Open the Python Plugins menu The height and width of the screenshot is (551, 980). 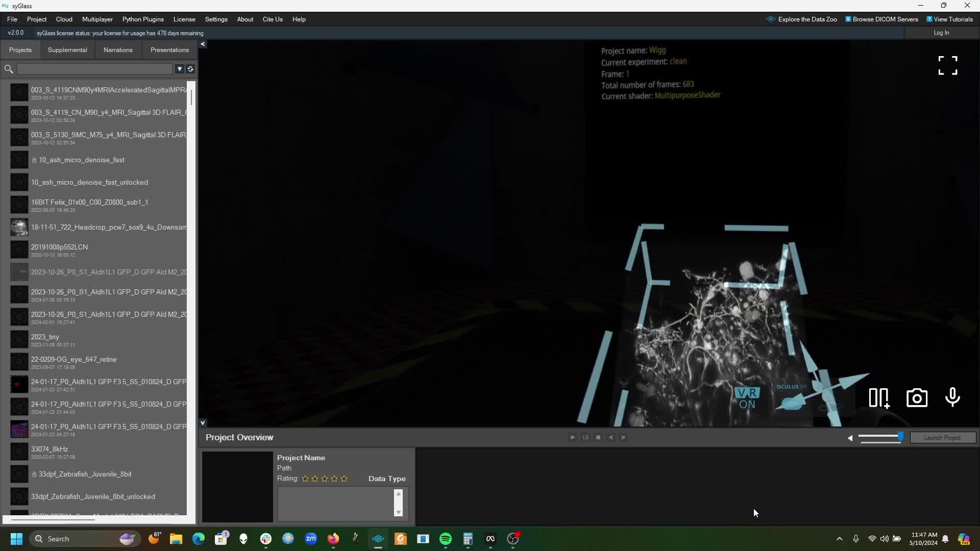click(x=143, y=19)
